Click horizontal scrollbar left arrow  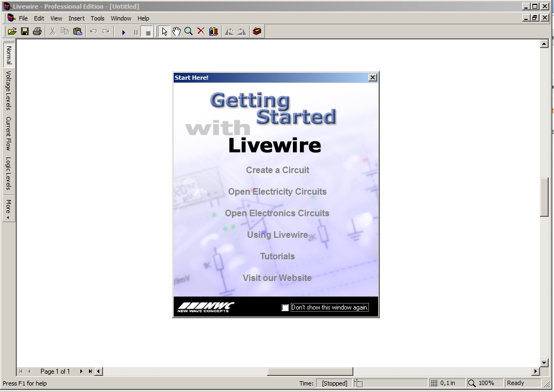(99, 371)
